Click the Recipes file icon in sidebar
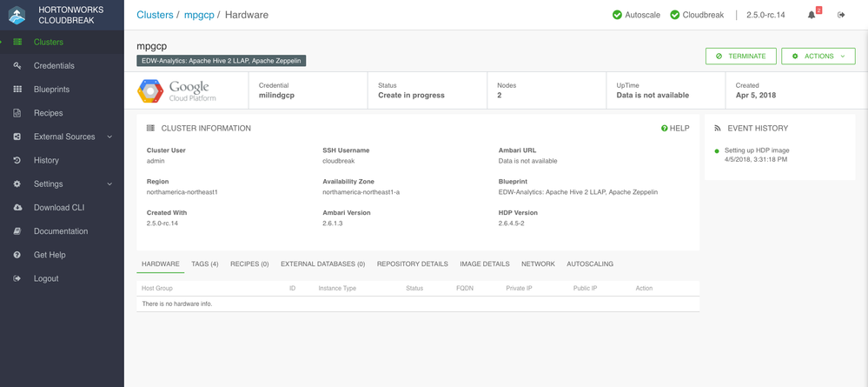The image size is (868, 387). click(x=17, y=113)
